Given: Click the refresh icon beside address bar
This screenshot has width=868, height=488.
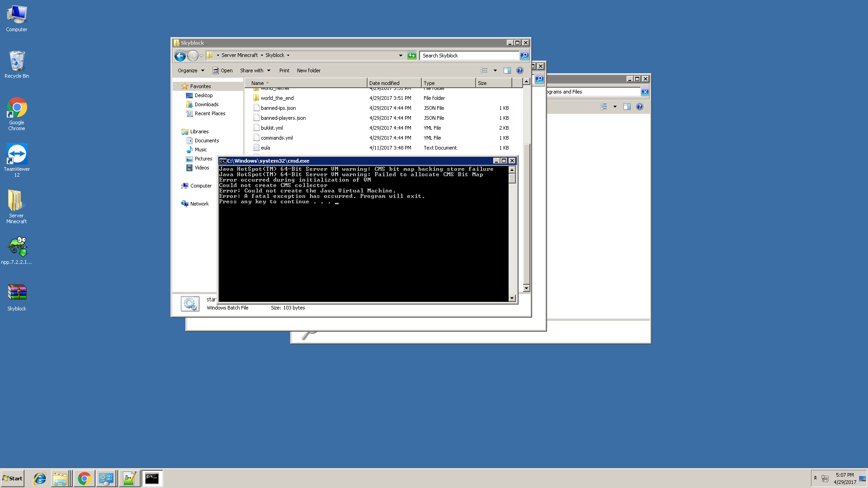Looking at the screenshot, I should [411, 56].
